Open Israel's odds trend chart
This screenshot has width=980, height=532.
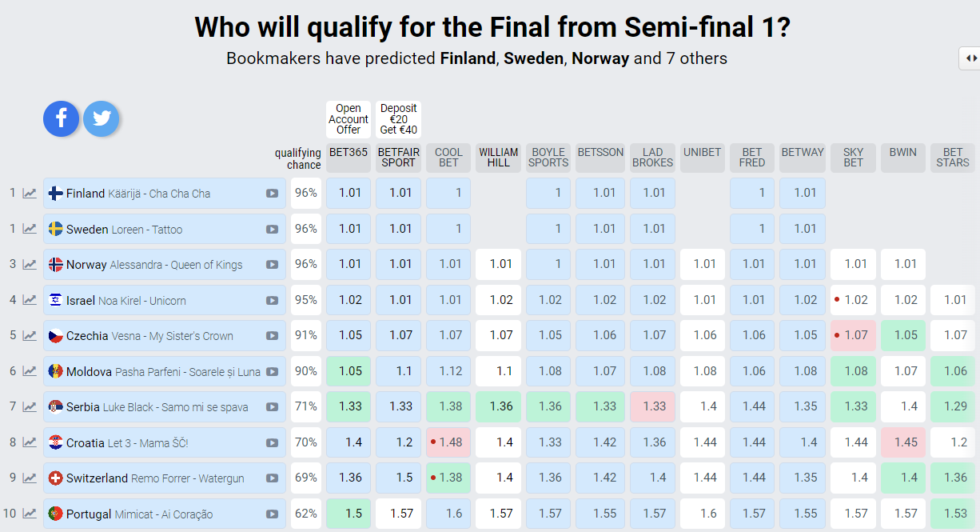30,300
